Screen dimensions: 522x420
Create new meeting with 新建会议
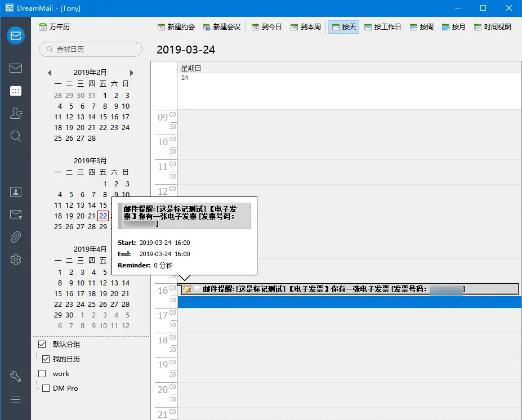pos(222,26)
